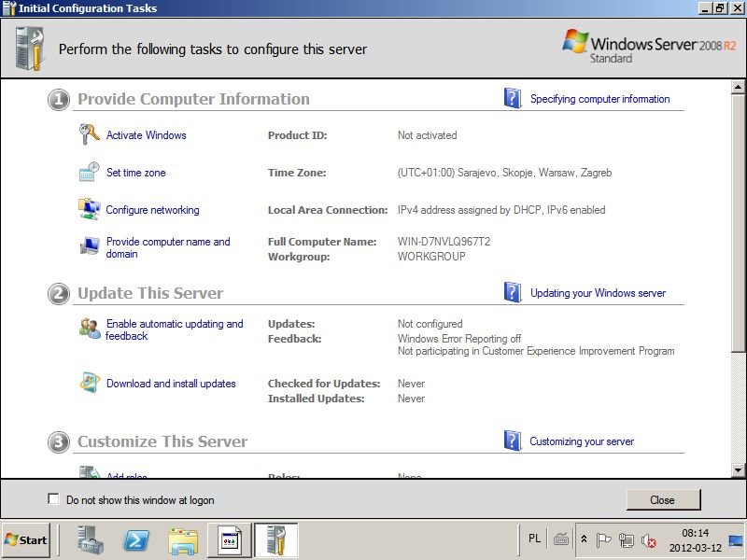
Task: Click the Activate Windows keys icon
Action: (89, 134)
